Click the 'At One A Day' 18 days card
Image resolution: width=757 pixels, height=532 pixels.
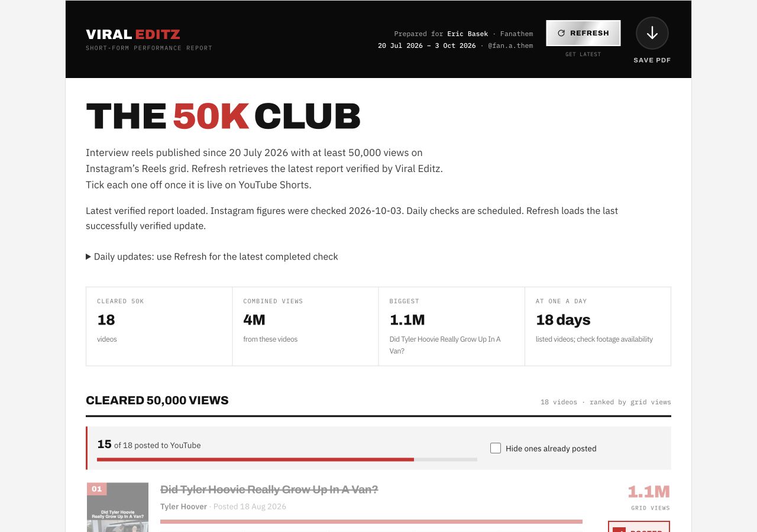(598, 326)
